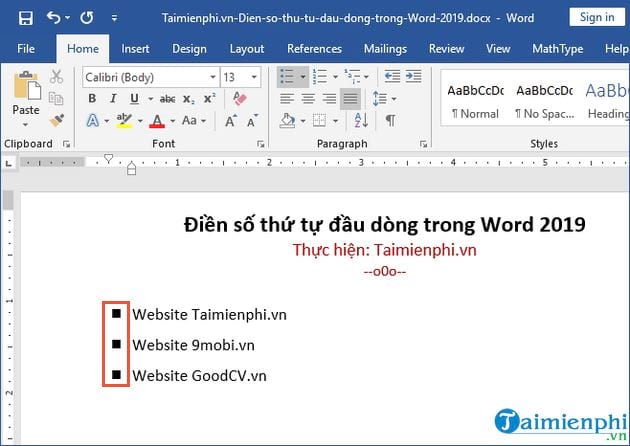Switch to the Insert tab

(x=135, y=49)
